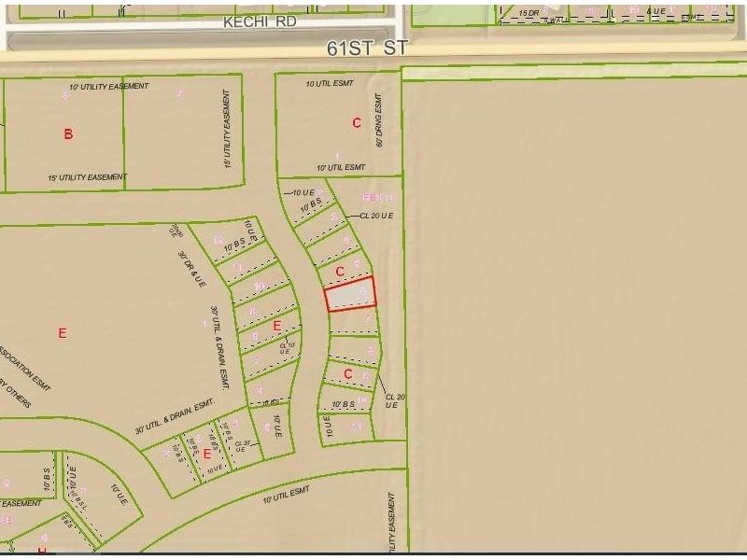This screenshot has height=560, width=747.
Task: Select the red E label in the middle lot column
Action: (277, 326)
